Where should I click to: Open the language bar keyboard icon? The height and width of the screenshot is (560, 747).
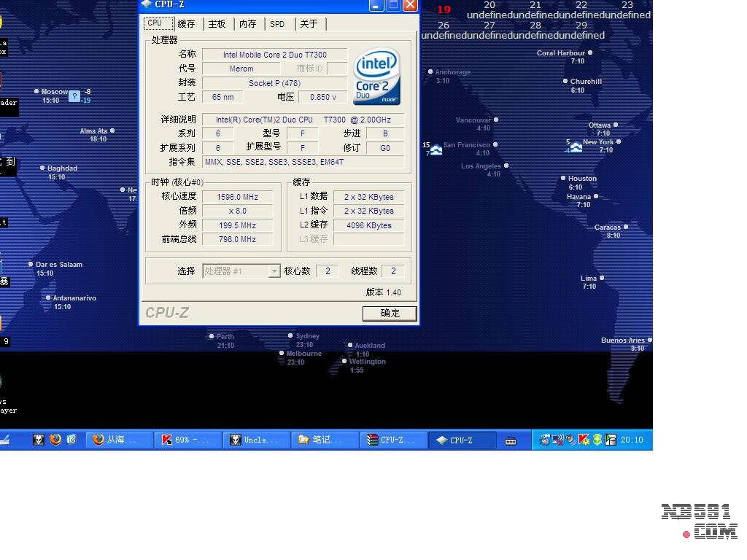pyautogui.click(x=511, y=440)
